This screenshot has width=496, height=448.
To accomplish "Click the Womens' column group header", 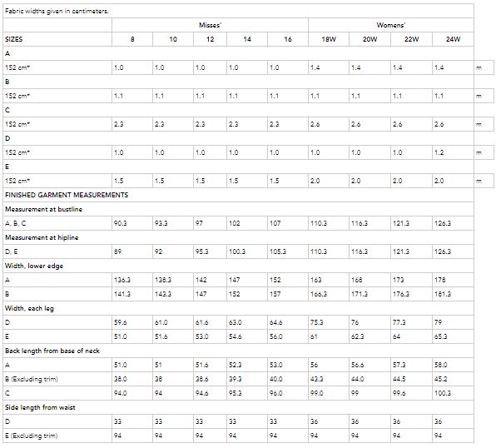I will (390, 25).
